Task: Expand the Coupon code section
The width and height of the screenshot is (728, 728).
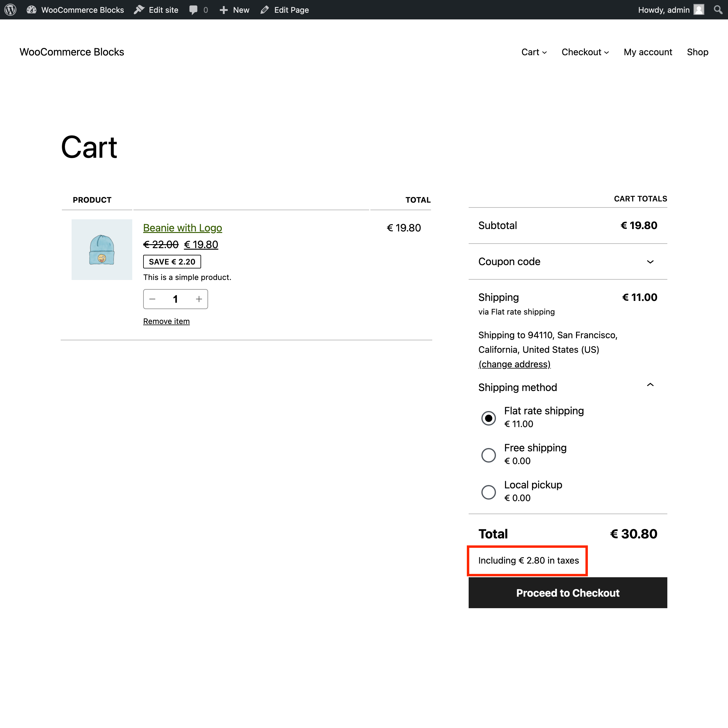Action: coord(650,261)
